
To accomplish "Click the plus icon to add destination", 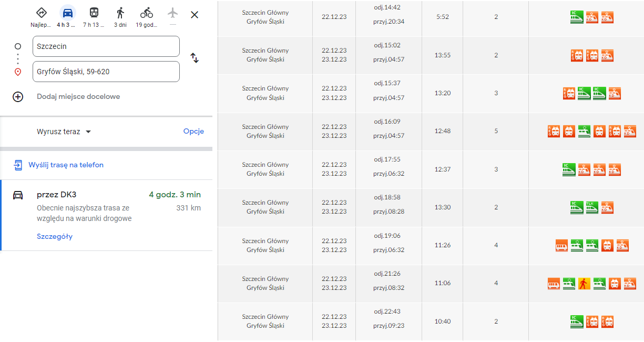I will tap(18, 97).
